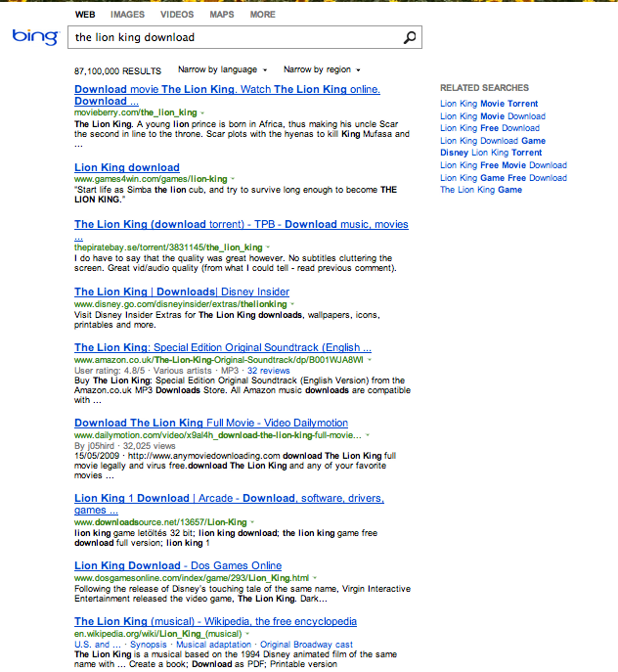618x672 pixels.
Task: Click the 'Musical adaptation' section link
Action: pos(213,645)
